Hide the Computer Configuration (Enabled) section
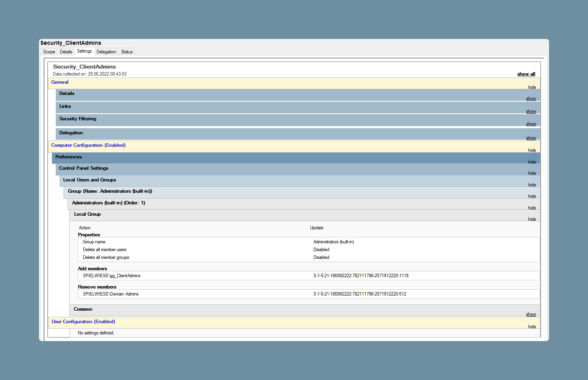 point(532,150)
